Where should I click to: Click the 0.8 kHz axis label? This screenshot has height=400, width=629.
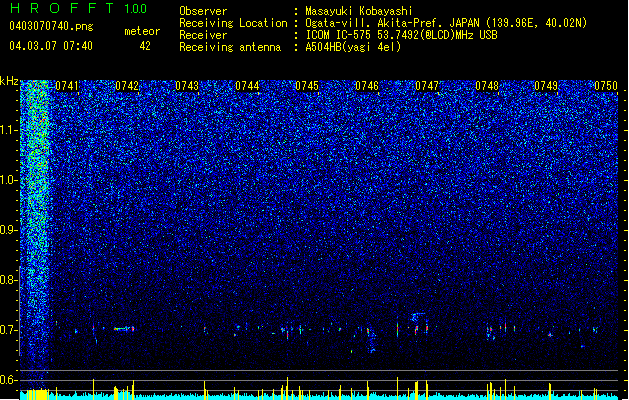point(9,280)
